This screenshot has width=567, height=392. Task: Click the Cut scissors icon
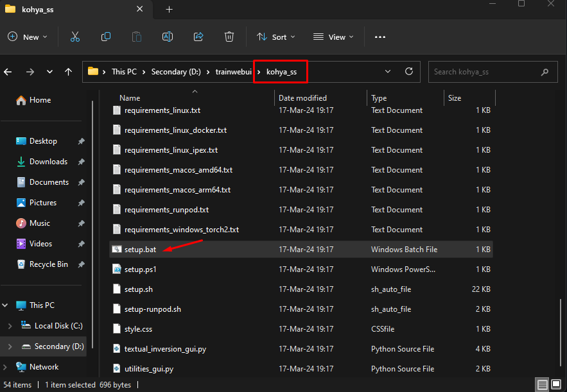(75, 37)
